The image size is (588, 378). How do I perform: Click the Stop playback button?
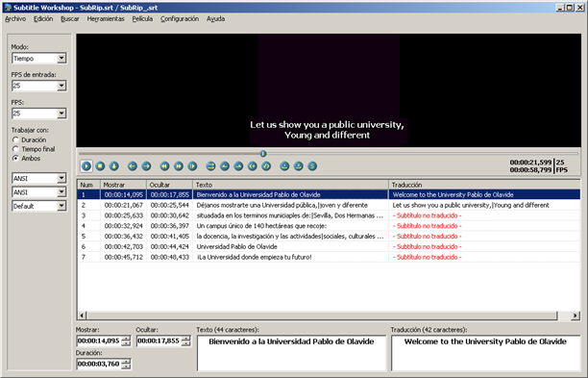[100, 165]
